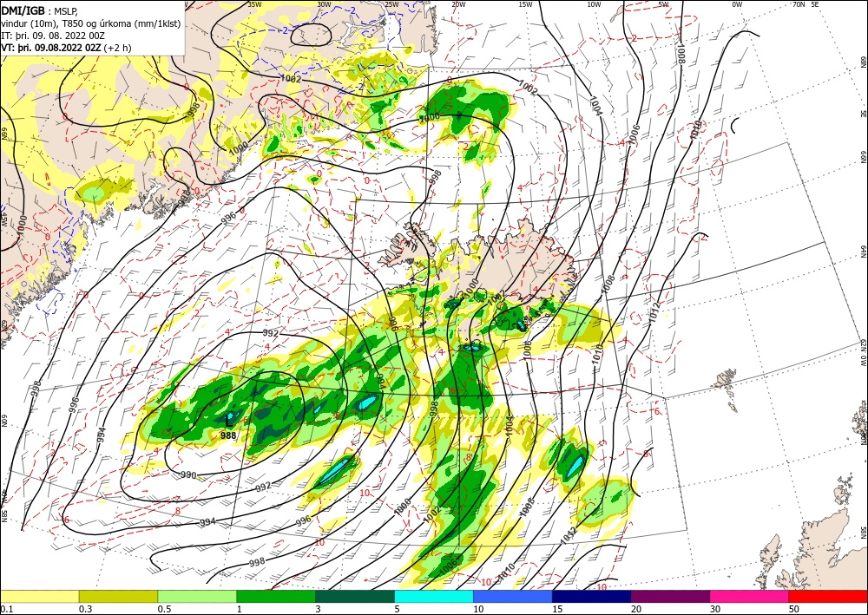Image resolution: width=868 pixels, height=615 pixels.
Task: Pick the navy 15–20 legend band
Action: pos(592,596)
